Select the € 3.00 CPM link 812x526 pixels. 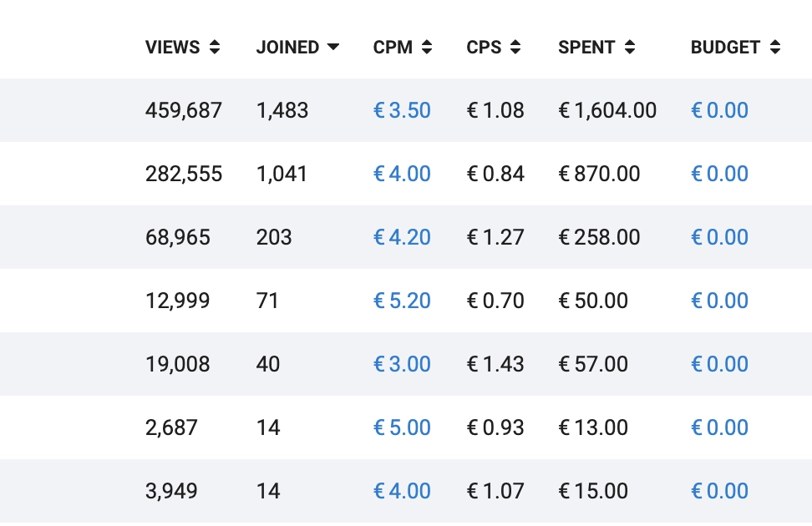[x=402, y=364]
